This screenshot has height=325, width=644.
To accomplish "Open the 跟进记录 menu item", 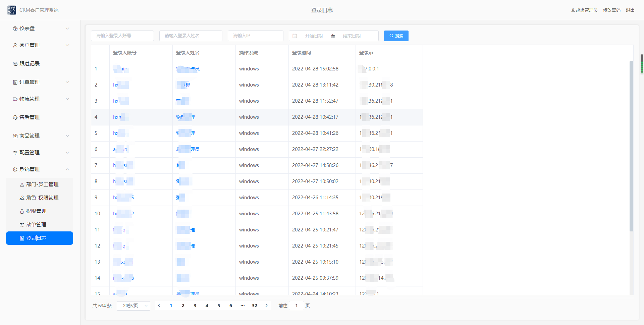I will (x=40, y=64).
